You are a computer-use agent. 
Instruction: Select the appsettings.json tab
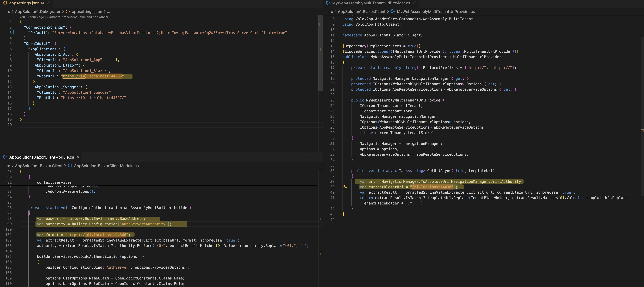pos(24,3)
